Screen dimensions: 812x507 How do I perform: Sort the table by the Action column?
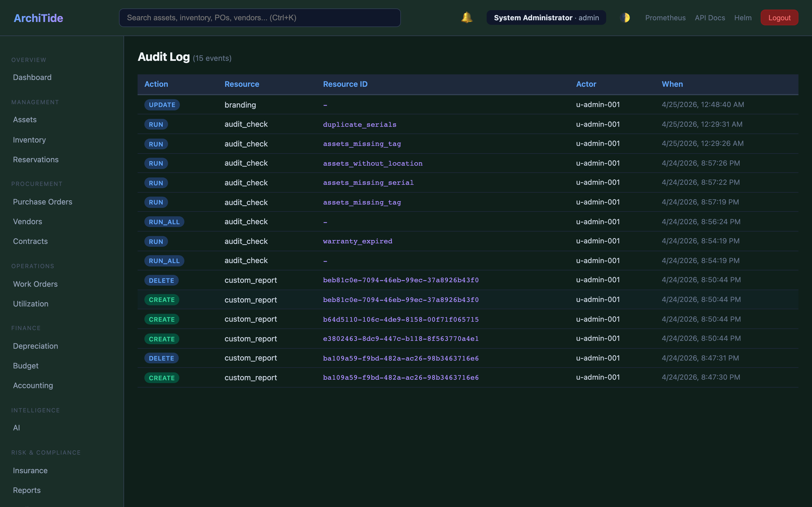point(156,84)
